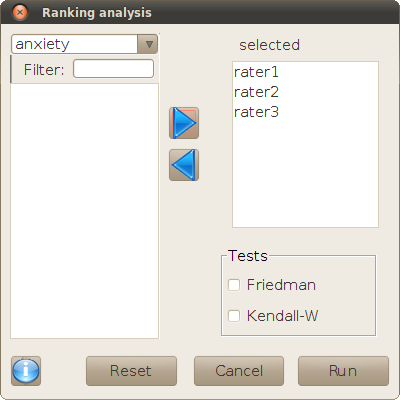
Task: Run the ranking analysis
Action: coord(343,371)
